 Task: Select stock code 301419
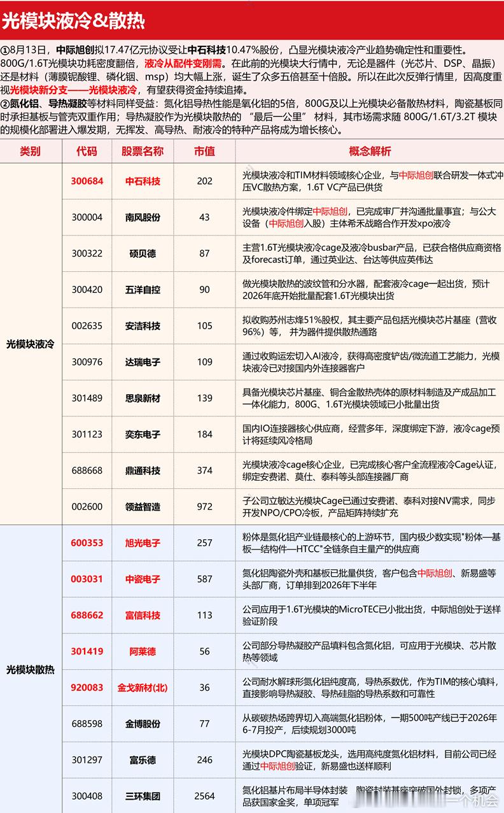coord(87,651)
